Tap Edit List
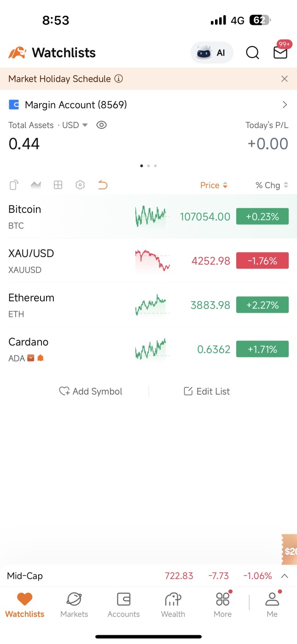The height and width of the screenshot is (644, 297). coord(207,392)
